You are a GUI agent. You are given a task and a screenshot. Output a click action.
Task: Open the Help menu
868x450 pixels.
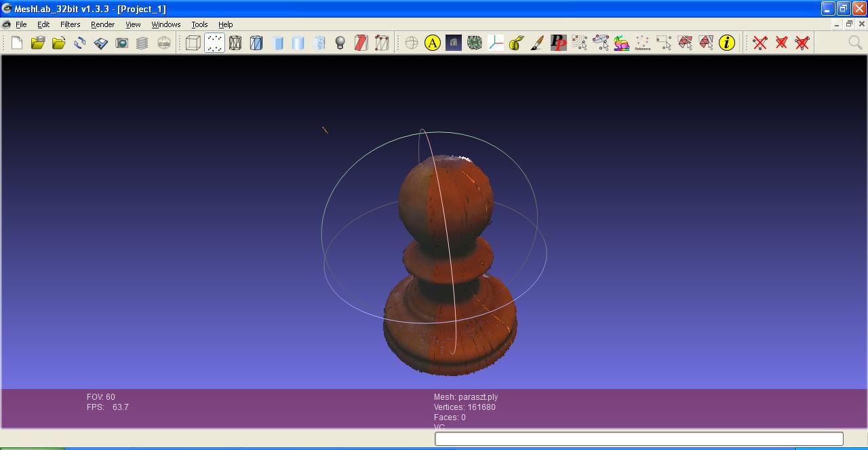click(x=226, y=24)
